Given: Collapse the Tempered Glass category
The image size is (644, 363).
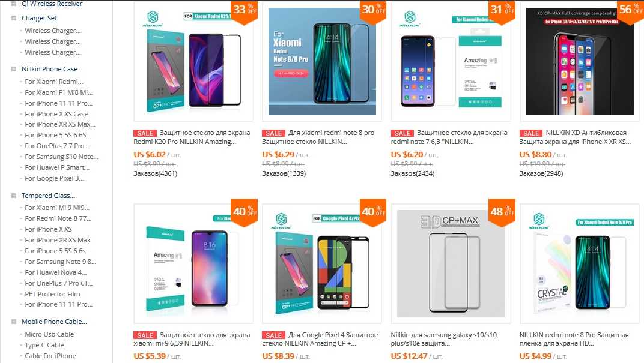Looking at the screenshot, I should pos(14,196).
